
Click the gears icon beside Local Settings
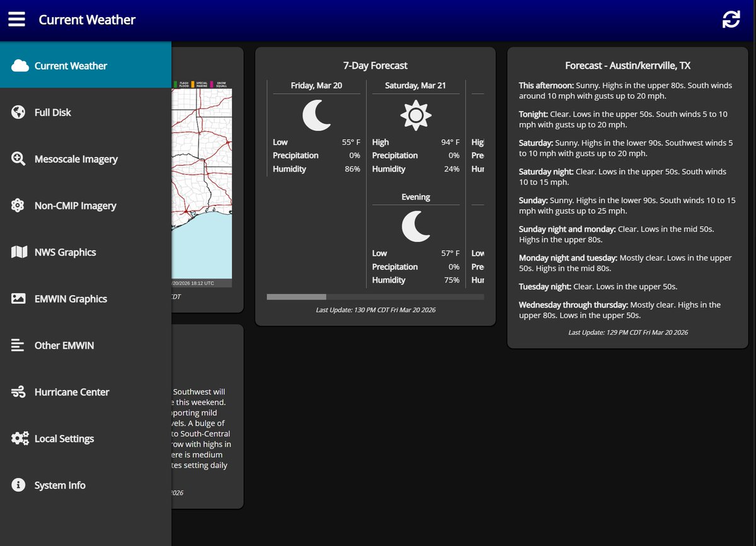point(20,439)
